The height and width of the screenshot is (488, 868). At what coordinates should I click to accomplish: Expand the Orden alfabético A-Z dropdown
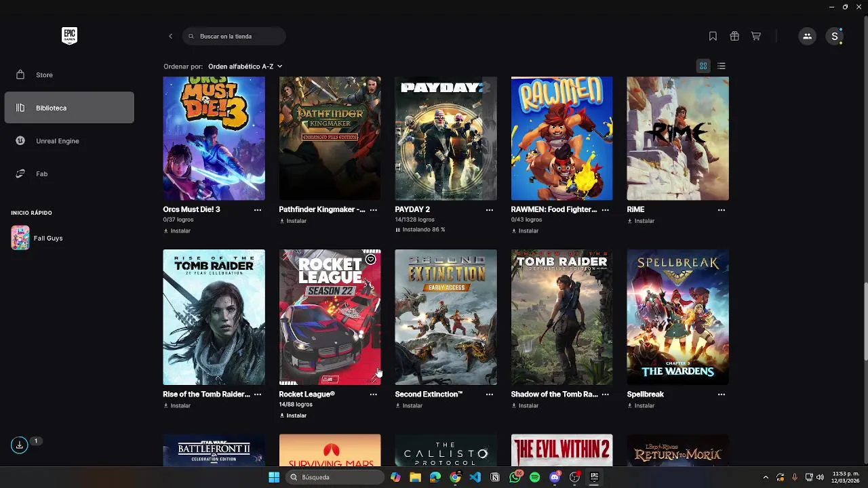point(245,66)
